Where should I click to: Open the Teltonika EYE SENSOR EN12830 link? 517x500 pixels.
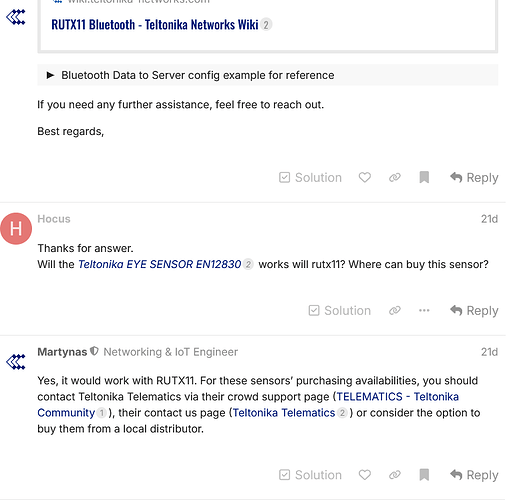pyautogui.click(x=160, y=264)
